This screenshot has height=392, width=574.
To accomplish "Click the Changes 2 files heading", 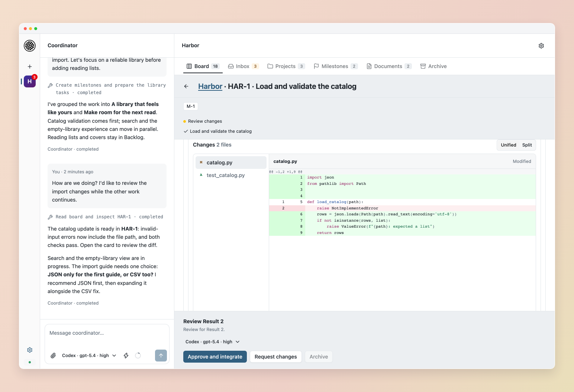I will [x=212, y=145].
